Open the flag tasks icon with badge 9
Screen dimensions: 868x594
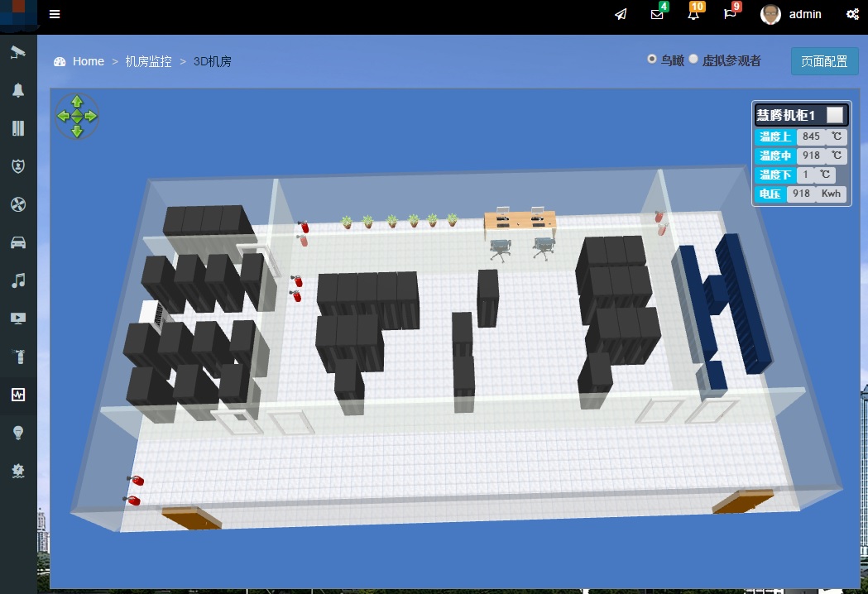pyautogui.click(x=730, y=14)
